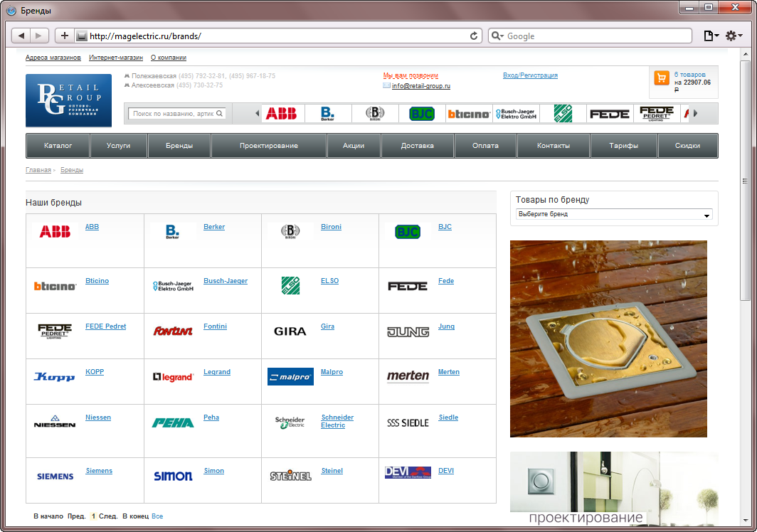This screenshot has height=532, width=757.
Task: Open the shopping cart icon
Action: coord(662,78)
